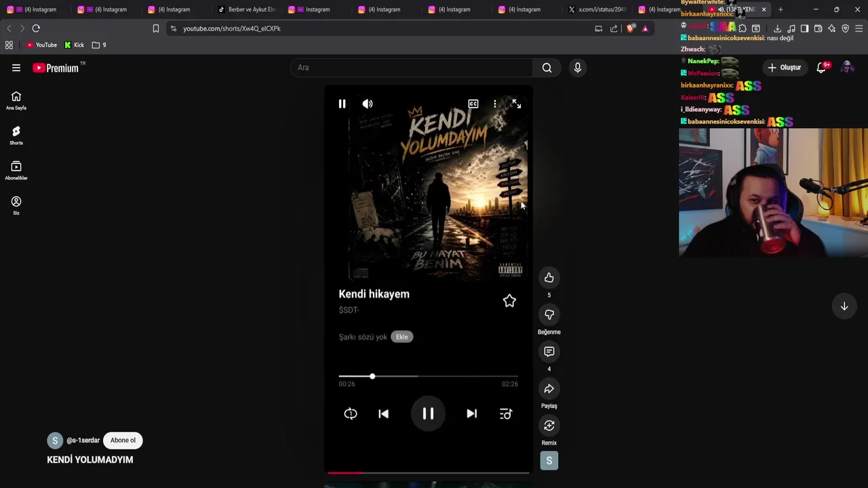
Task: Skip to next track
Action: (472, 413)
